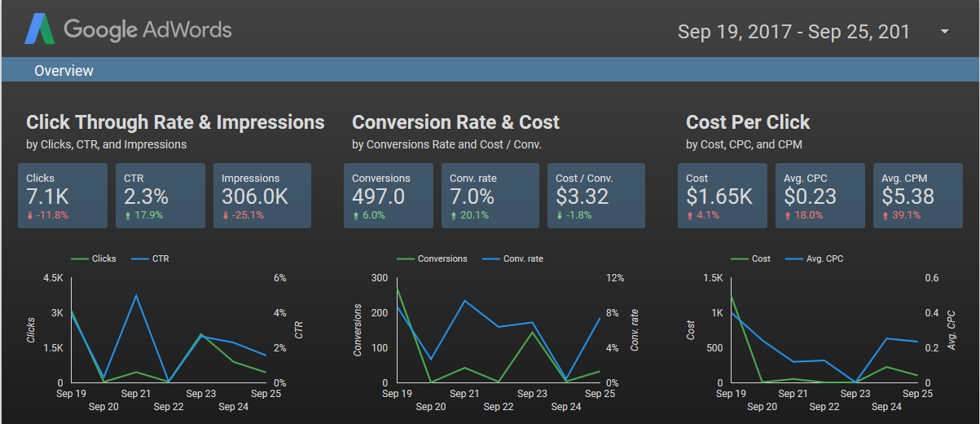Select the CTR scorecard showing 2.3%

tap(160, 196)
